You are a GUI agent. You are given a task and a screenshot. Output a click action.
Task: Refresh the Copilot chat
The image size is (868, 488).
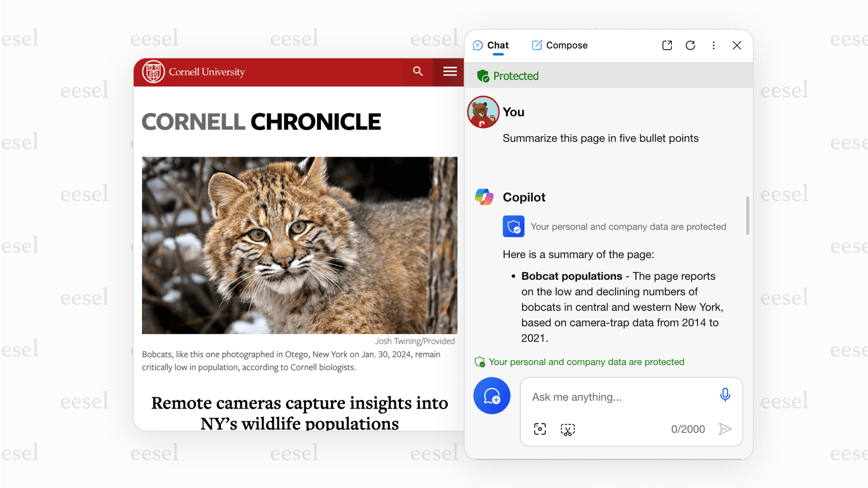(690, 45)
